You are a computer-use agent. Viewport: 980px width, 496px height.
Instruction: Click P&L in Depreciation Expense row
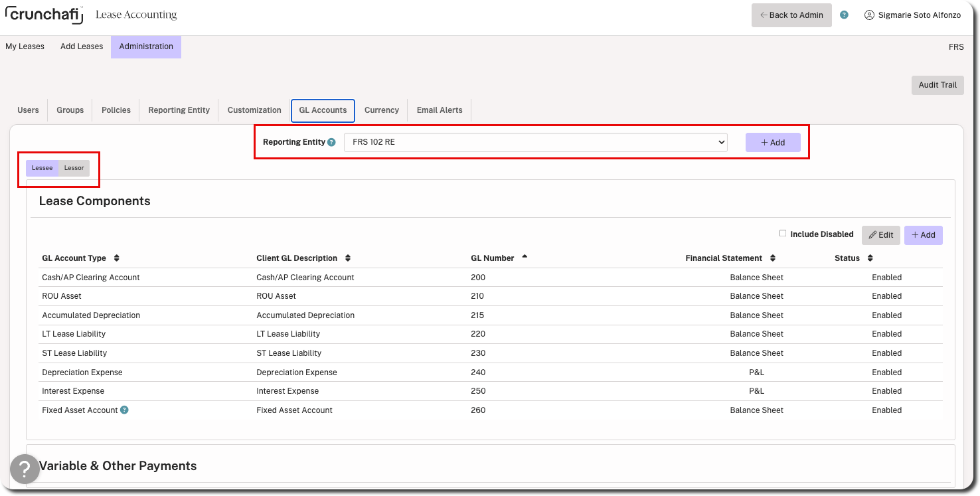click(756, 372)
